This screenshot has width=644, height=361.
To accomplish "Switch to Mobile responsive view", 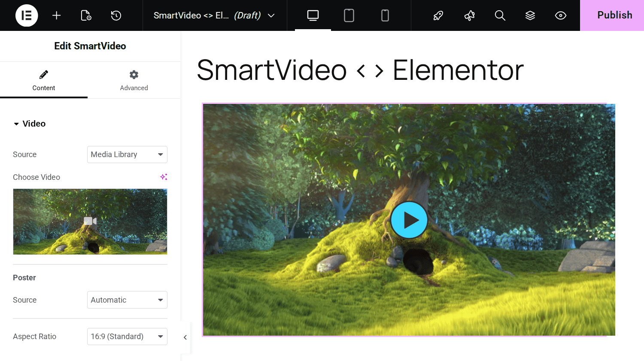I will pos(385,15).
